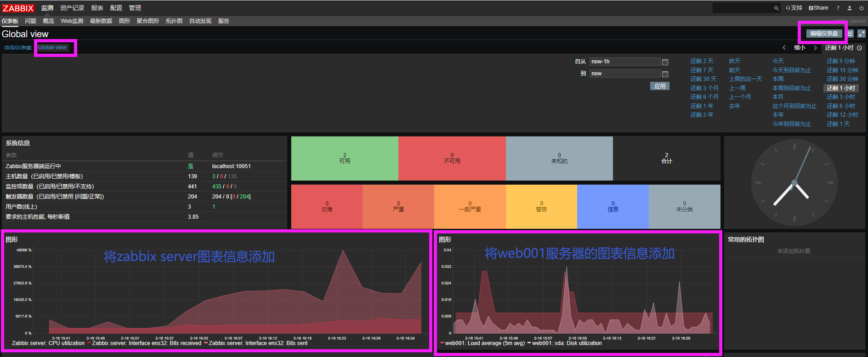868x357 pixels.
Task: Open the dashboard actions hamburger menu
Action: [850, 34]
